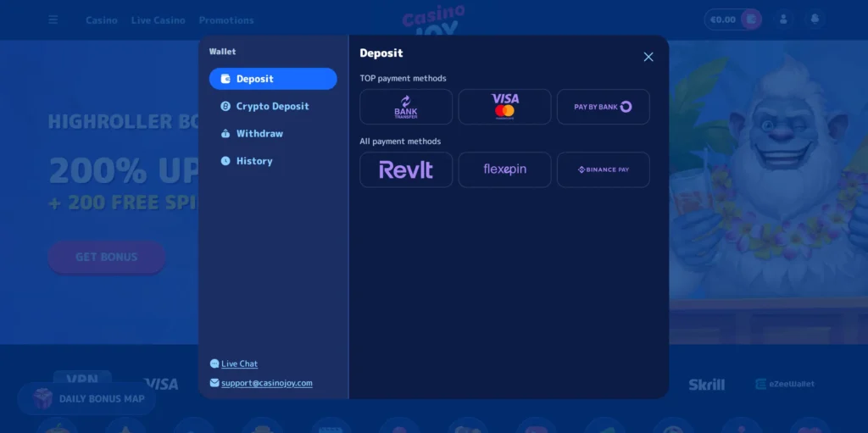The width and height of the screenshot is (868, 433).
Task: Click the VISA logo in background strip
Action: [x=161, y=384]
